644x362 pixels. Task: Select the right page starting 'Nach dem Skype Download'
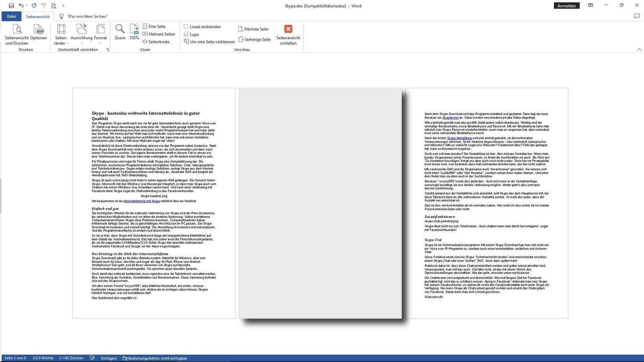point(486,203)
